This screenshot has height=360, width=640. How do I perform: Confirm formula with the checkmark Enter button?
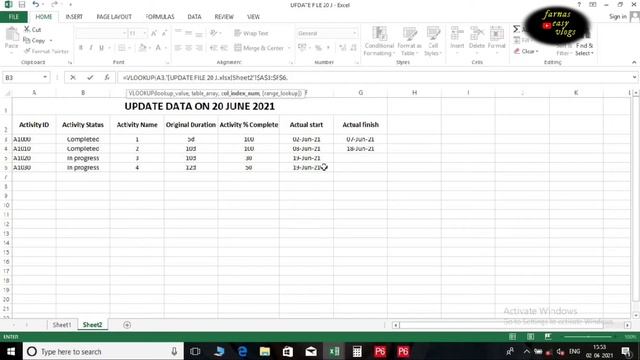[90, 77]
